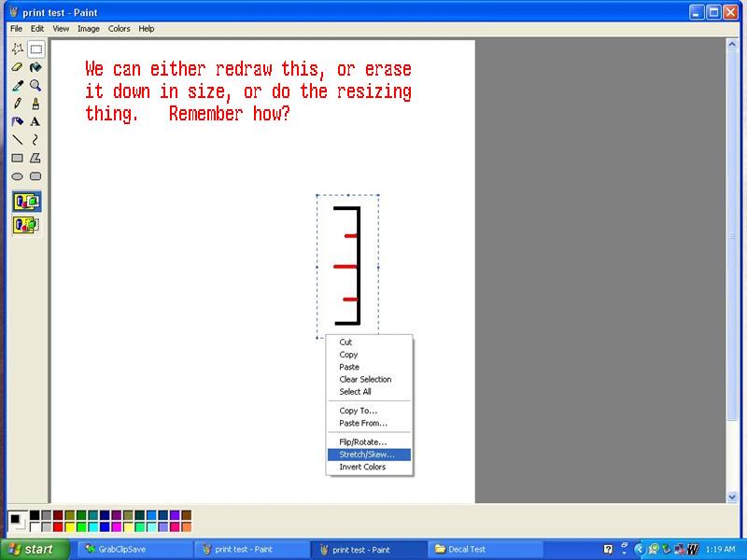The image size is (747, 560).
Task: Choose the straight Line tool
Action: [18, 139]
